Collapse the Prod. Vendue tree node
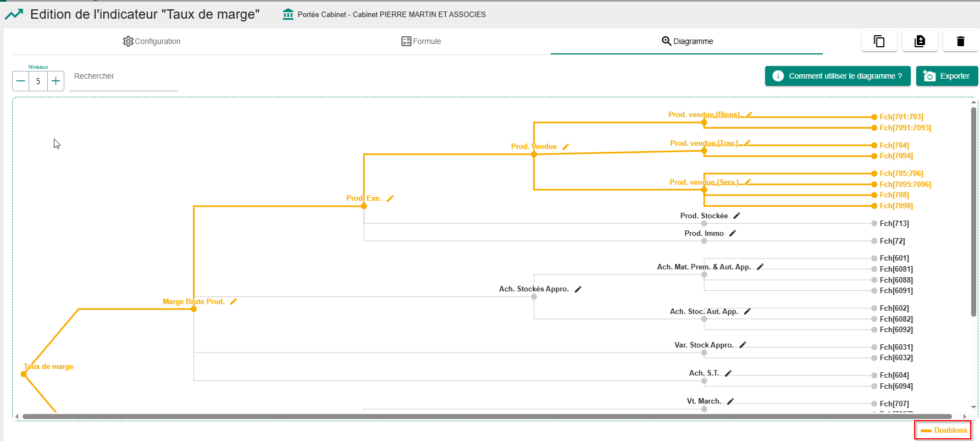Viewport: 980px width, 441px height. click(x=534, y=155)
